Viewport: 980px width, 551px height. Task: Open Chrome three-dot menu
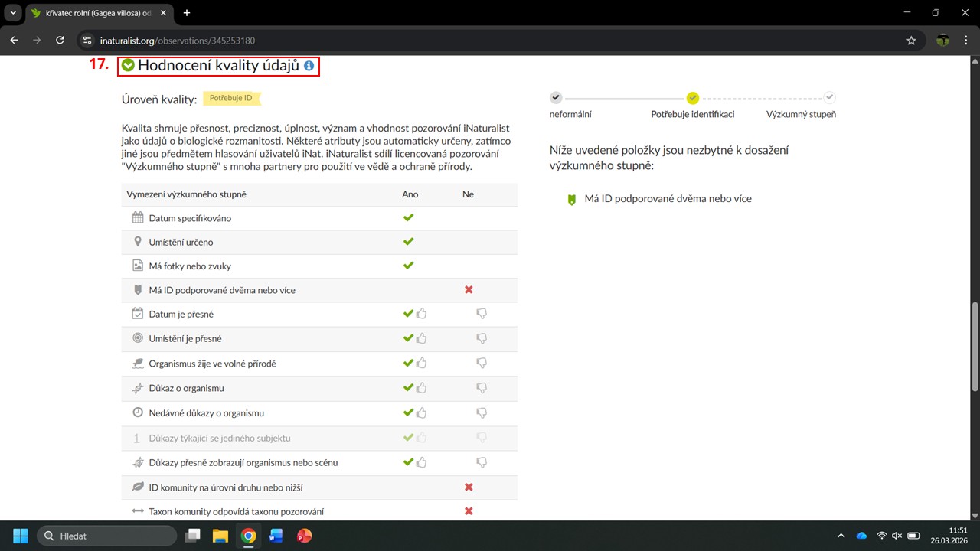[x=967, y=41]
